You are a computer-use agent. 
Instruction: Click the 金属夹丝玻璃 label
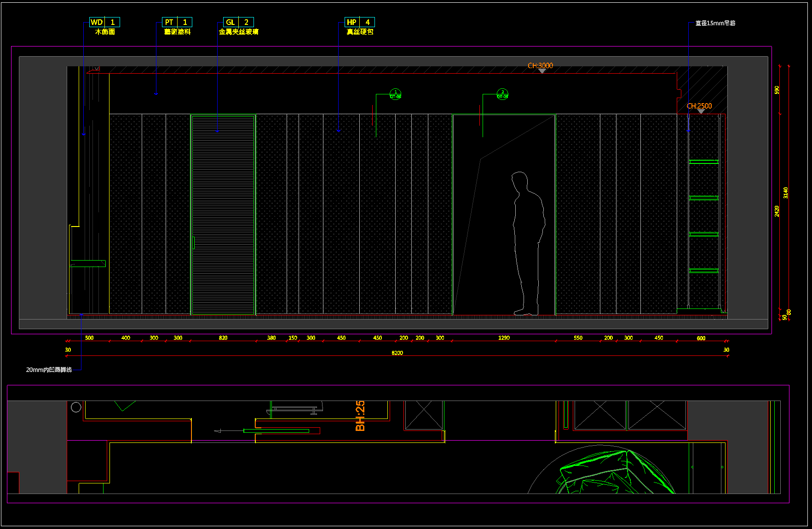click(x=238, y=32)
